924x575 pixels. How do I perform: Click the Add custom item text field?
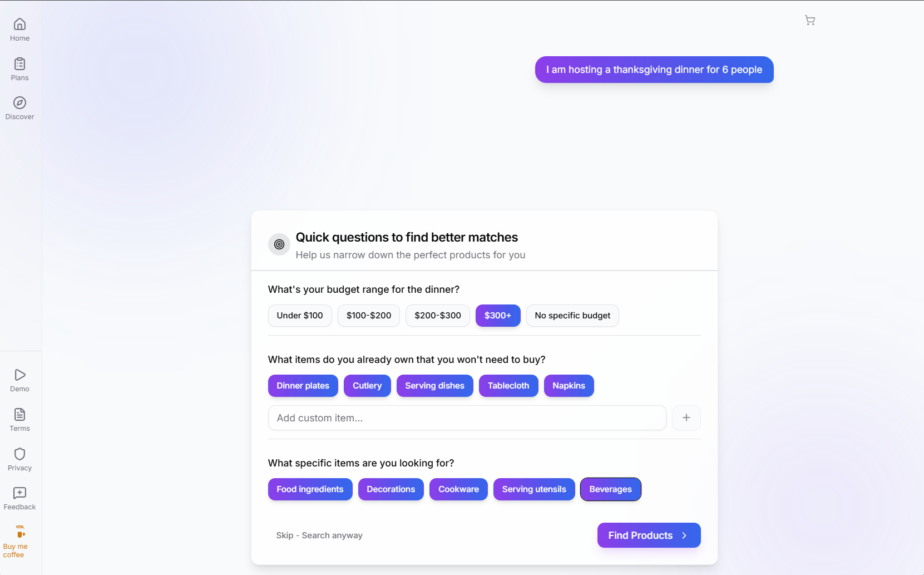(467, 417)
